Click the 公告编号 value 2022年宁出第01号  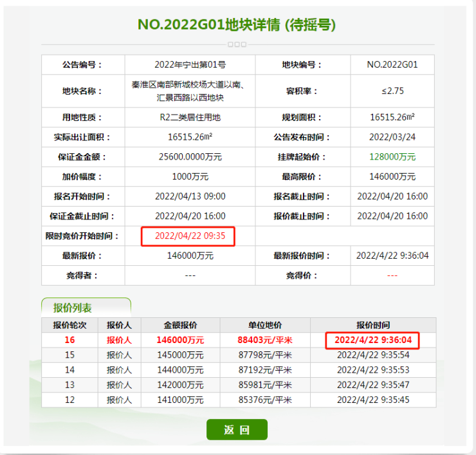tap(190, 65)
